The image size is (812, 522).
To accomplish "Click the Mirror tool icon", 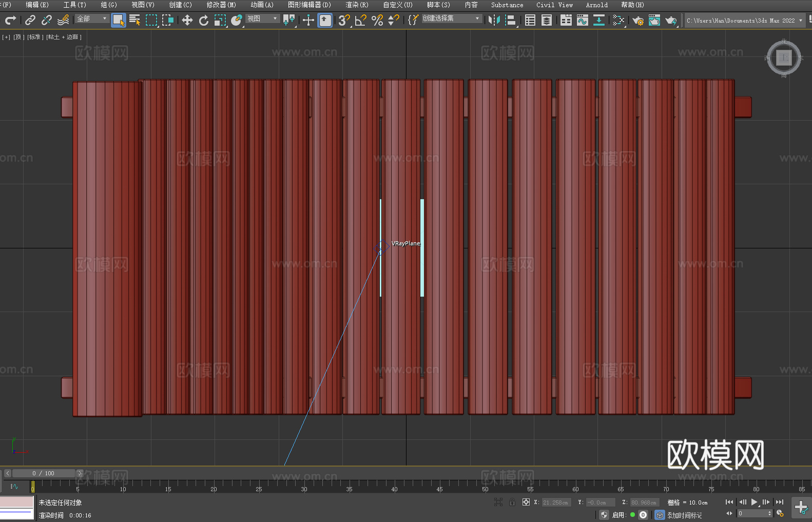I will pos(494,20).
